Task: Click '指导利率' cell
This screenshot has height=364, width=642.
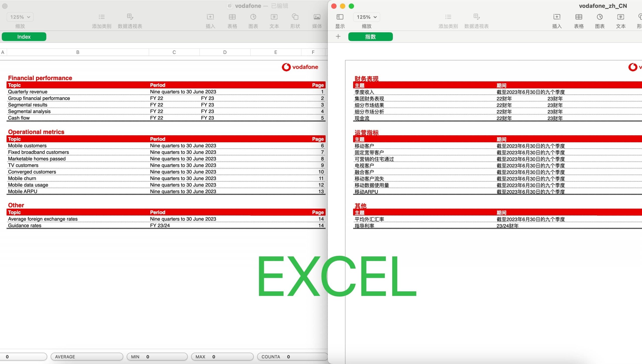Action: coord(364,226)
